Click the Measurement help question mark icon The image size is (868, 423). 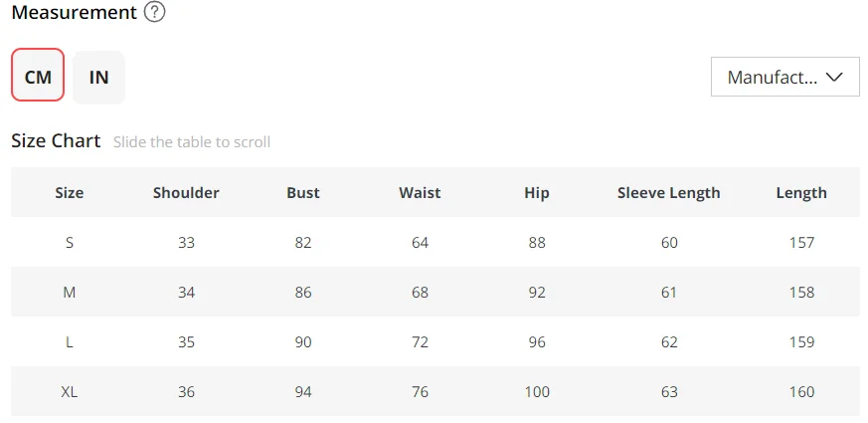click(x=154, y=12)
